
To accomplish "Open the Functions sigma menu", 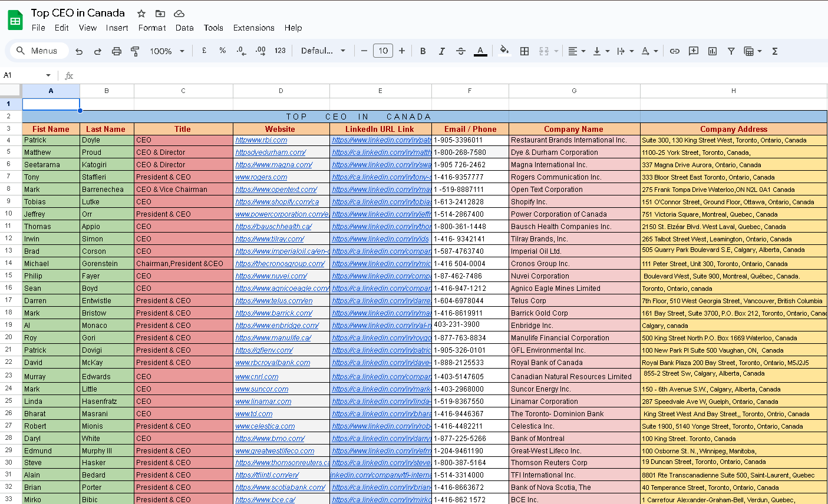I will coord(775,51).
